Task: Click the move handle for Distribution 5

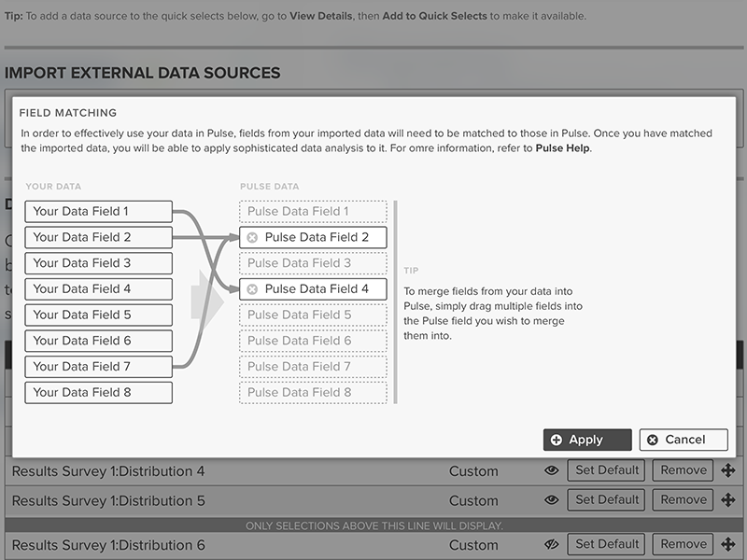Action: point(728,500)
